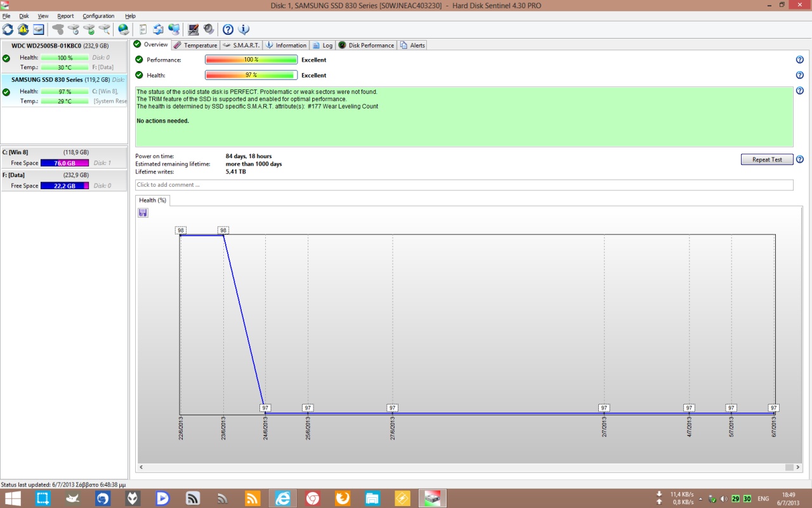
Task: Show hidden system tray icons
Action: click(700, 499)
